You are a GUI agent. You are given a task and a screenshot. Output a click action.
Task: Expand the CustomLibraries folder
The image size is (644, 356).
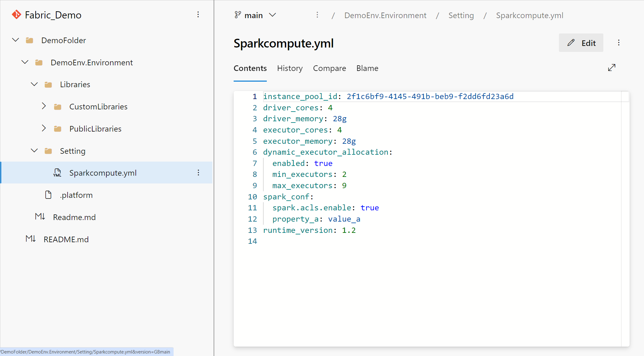[x=44, y=106]
